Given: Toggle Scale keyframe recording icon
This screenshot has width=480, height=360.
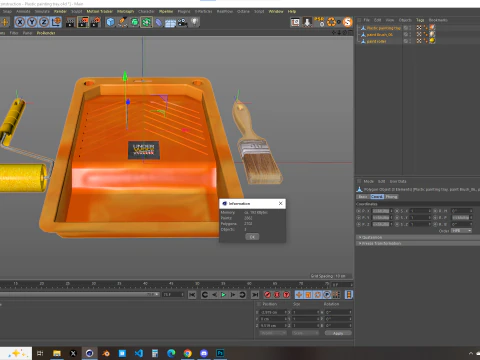Looking at the screenshot, I should pos(308,295).
